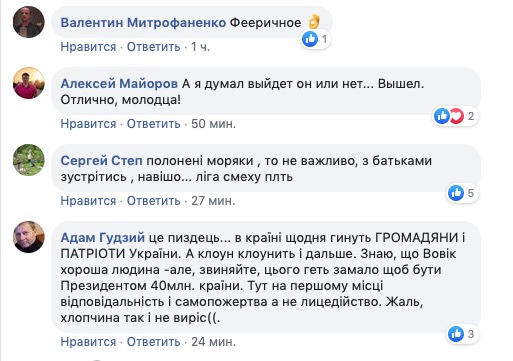Open Адам Гудзий profile avatar

click(29, 237)
